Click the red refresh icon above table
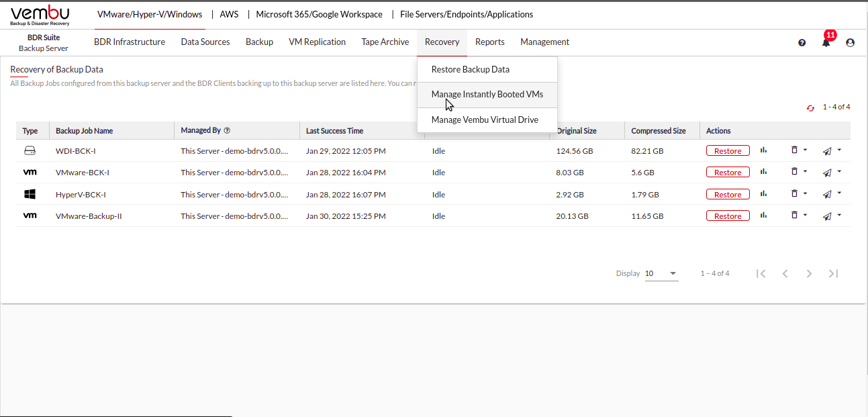 tap(810, 107)
